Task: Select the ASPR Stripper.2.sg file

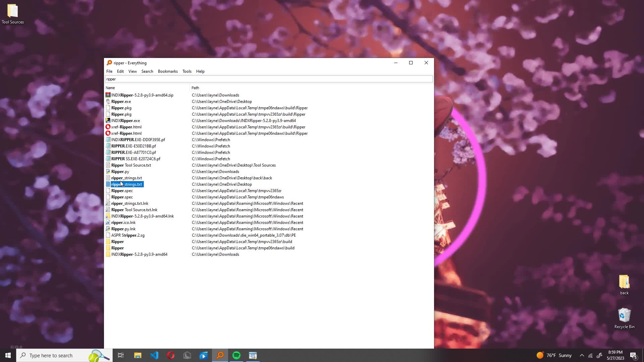Action: (128, 235)
